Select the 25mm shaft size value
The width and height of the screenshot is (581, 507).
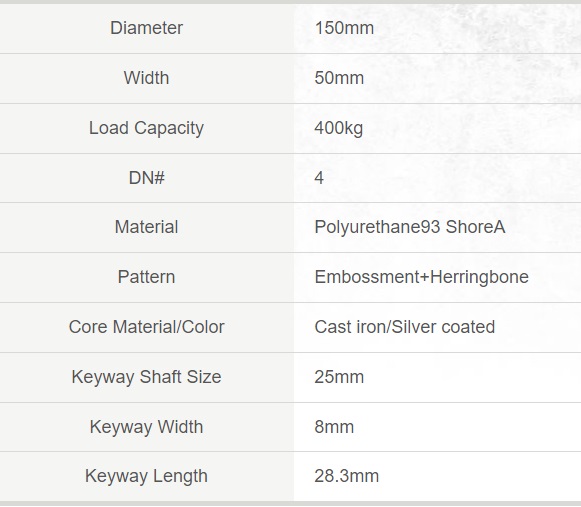point(339,377)
